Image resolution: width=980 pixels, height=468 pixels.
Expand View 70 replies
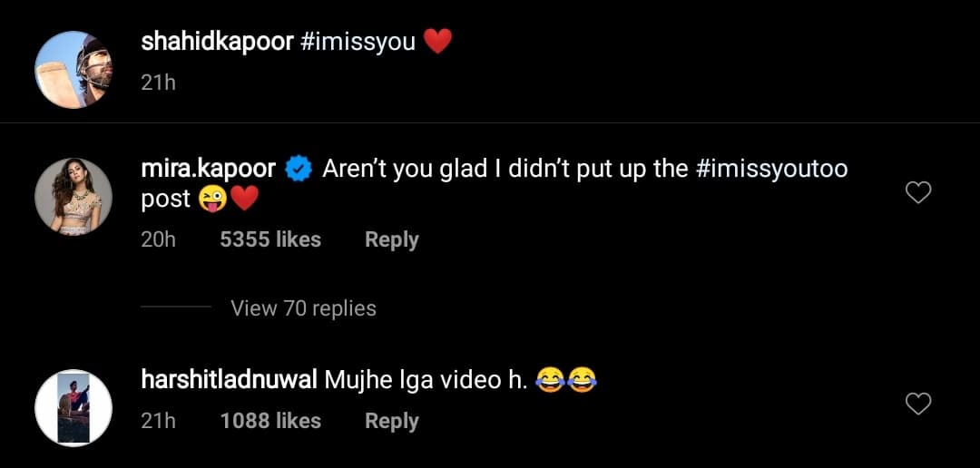(x=303, y=308)
